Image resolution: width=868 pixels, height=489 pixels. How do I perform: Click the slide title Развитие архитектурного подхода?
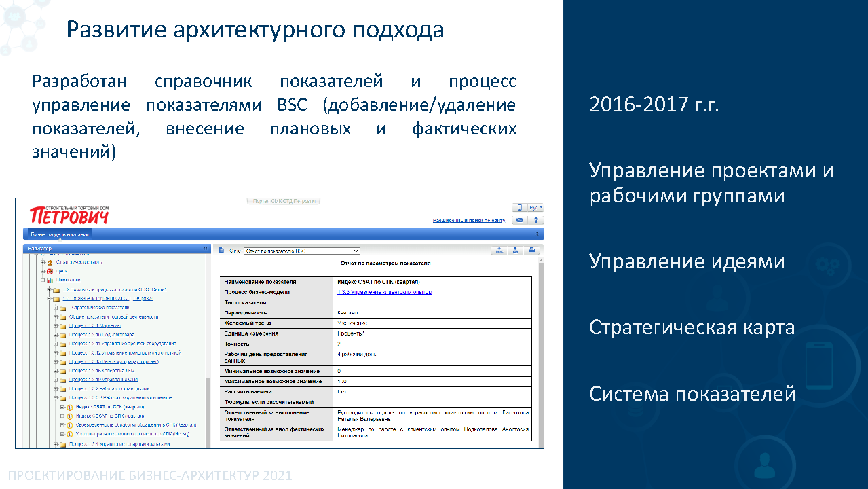(x=255, y=30)
